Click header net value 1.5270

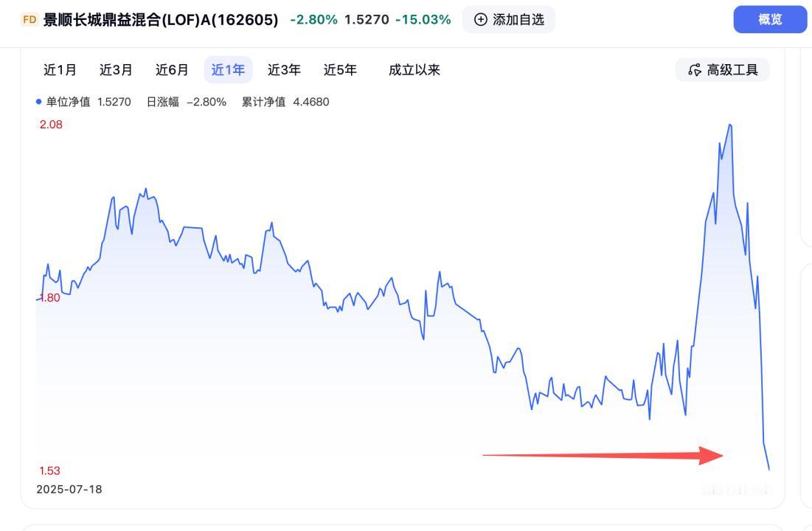coord(367,20)
